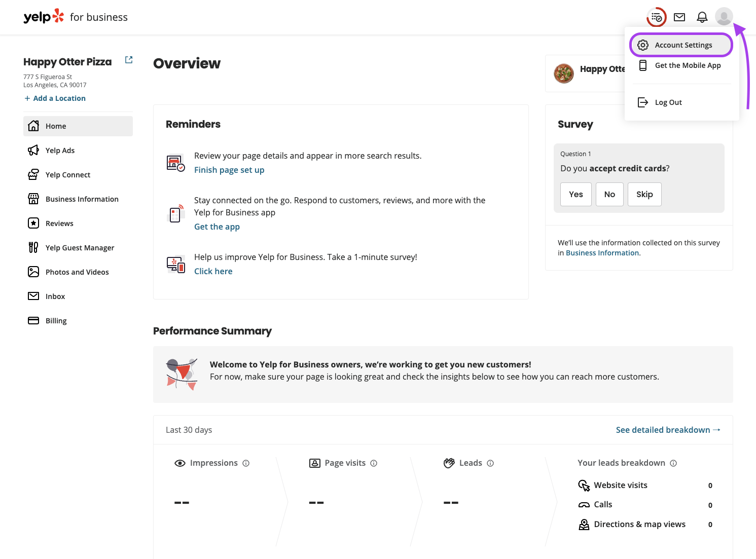Viewport: 756px width, 559px height.
Task: Open Yelp Ads in the sidebar
Action: tap(78, 151)
